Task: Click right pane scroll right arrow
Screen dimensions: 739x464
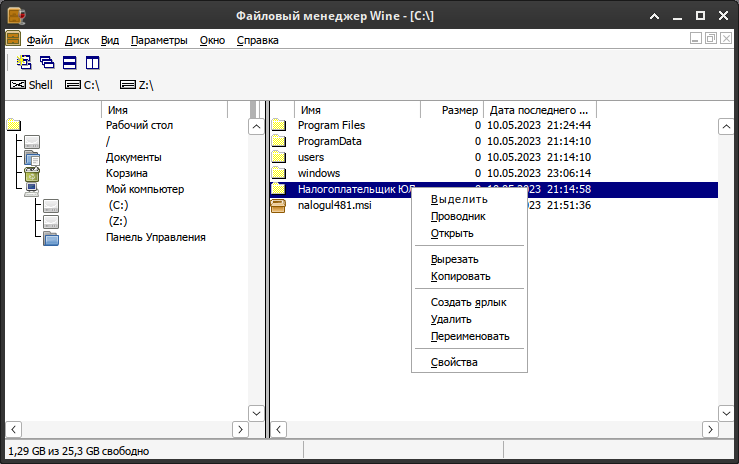Action: (x=710, y=429)
